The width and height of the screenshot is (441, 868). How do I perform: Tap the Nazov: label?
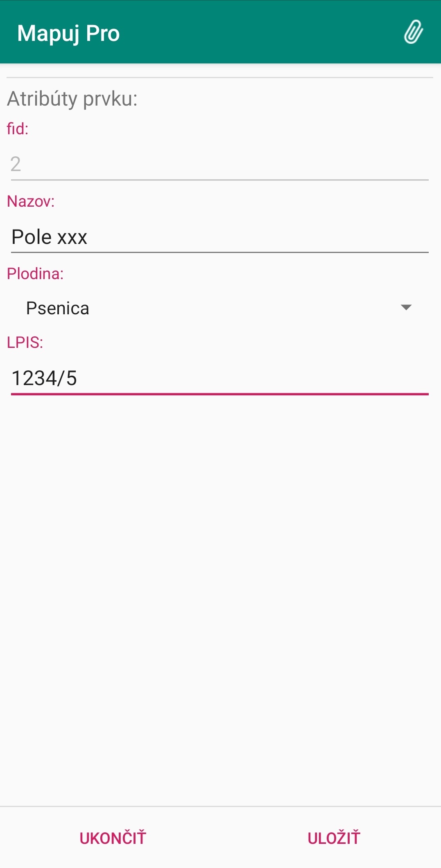tap(31, 201)
